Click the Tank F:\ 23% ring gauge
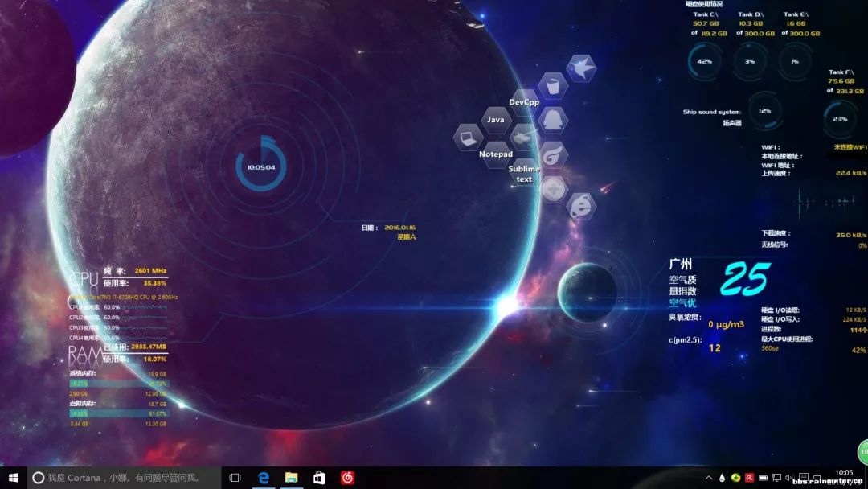Image resolution: width=868 pixels, height=489 pixels. [841, 119]
